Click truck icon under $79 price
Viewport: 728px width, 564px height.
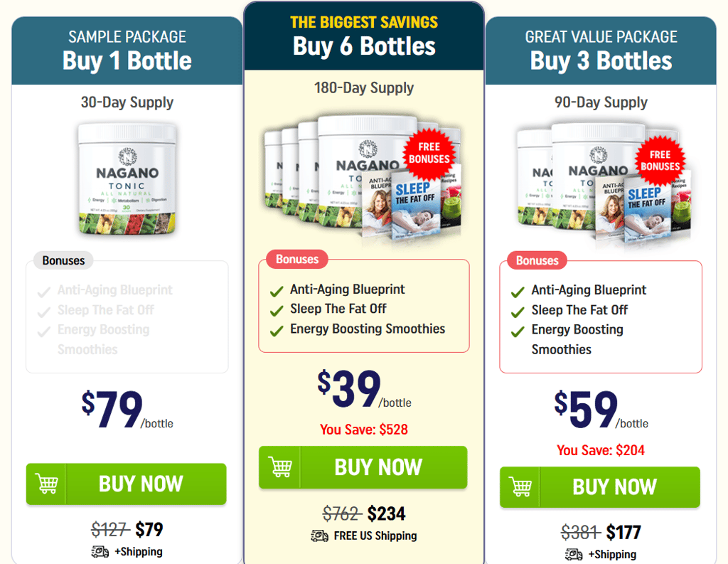click(100, 551)
